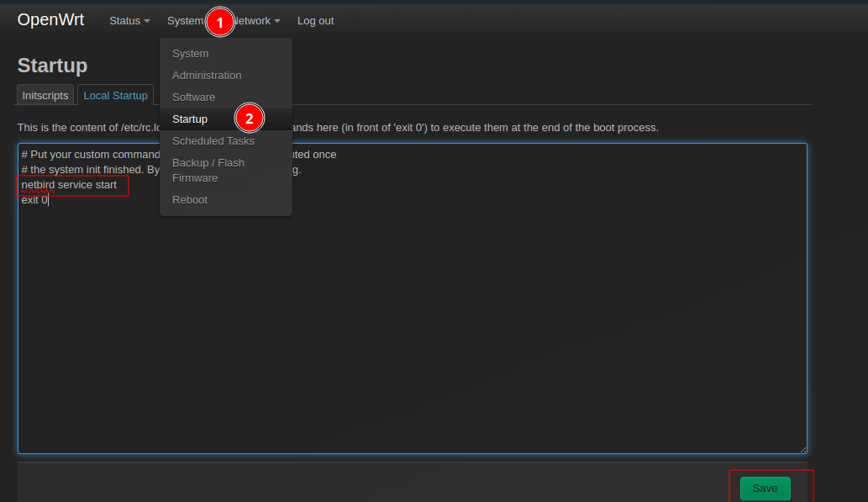Click the rc.local description text
The width and height of the screenshot is (868, 502).
tap(420, 128)
